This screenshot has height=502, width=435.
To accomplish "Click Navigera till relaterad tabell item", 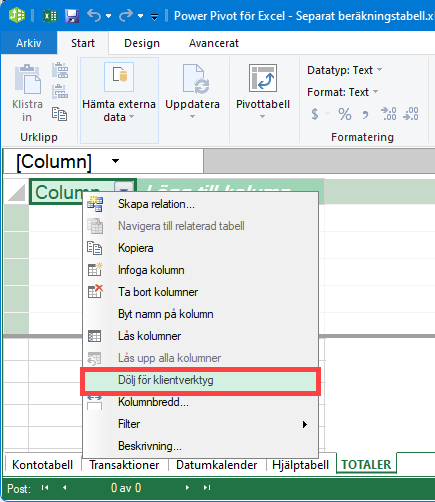I will tap(200, 226).
